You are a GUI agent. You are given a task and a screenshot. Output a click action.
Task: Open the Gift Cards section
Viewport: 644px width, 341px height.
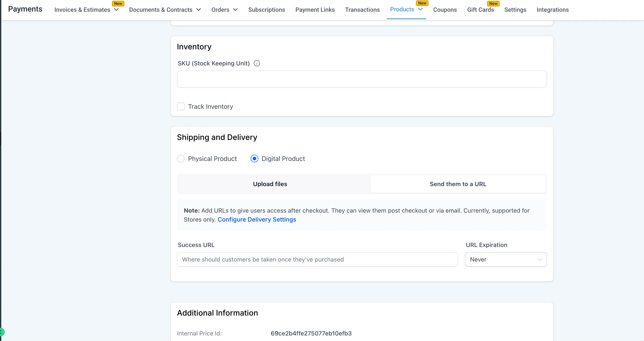(480, 10)
